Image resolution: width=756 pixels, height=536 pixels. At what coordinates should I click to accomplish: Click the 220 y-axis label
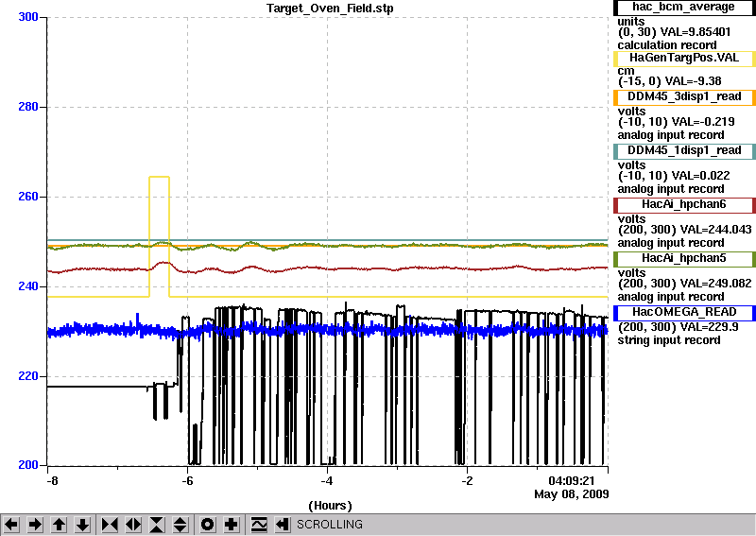28,376
